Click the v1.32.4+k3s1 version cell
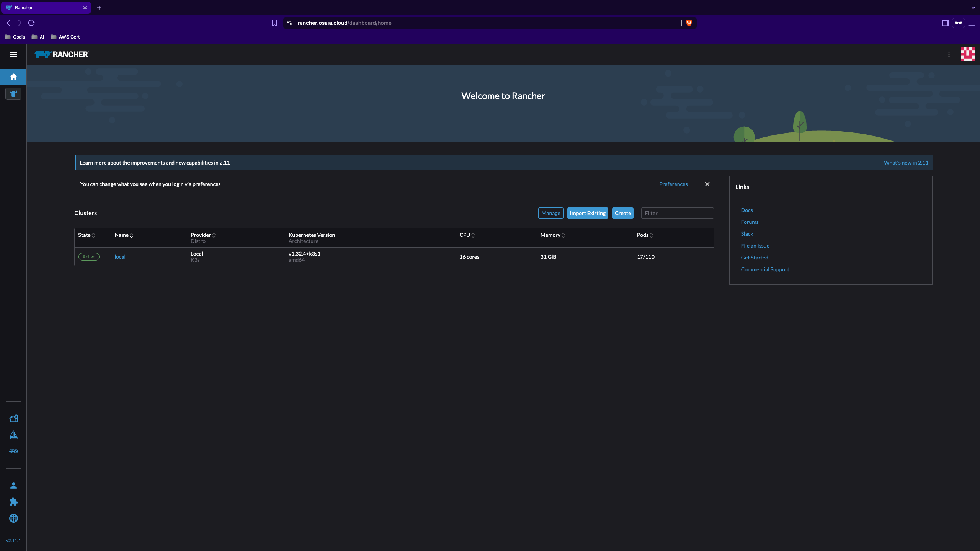The image size is (980, 551). click(x=304, y=254)
